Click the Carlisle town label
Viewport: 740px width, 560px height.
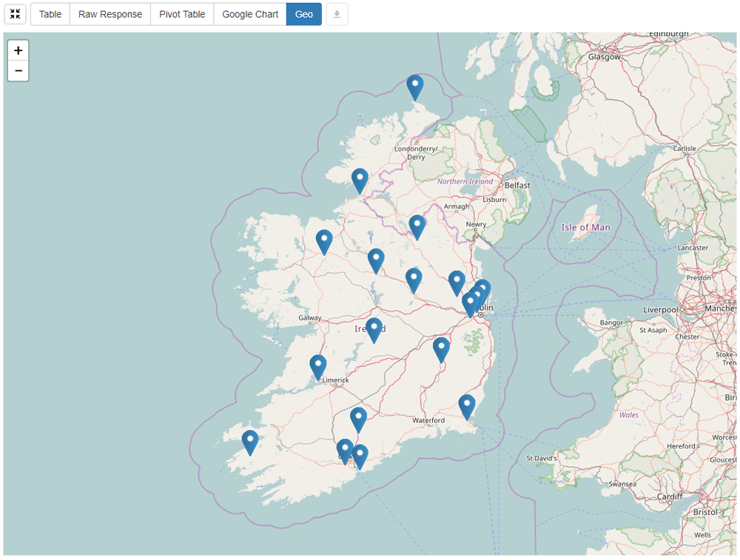click(x=684, y=148)
